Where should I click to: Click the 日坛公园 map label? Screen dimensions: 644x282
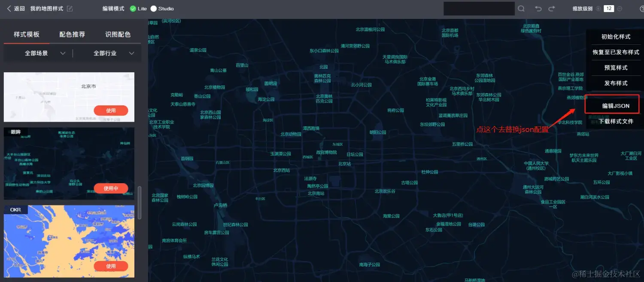click(x=355, y=154)
